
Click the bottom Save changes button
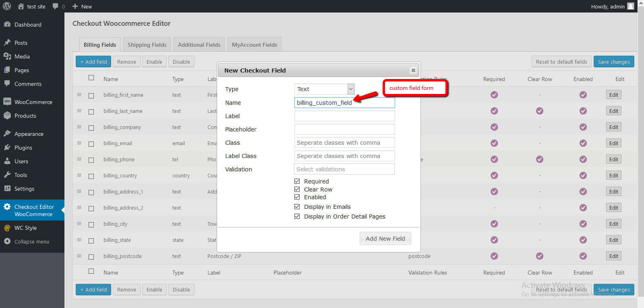pyautogui.click(x=614, y=289)
